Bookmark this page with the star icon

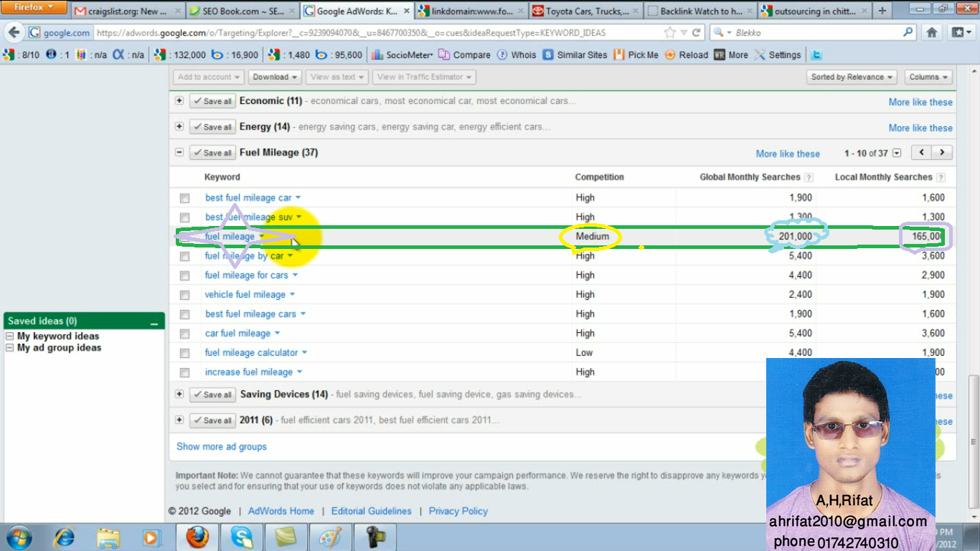tap(670, 33)
